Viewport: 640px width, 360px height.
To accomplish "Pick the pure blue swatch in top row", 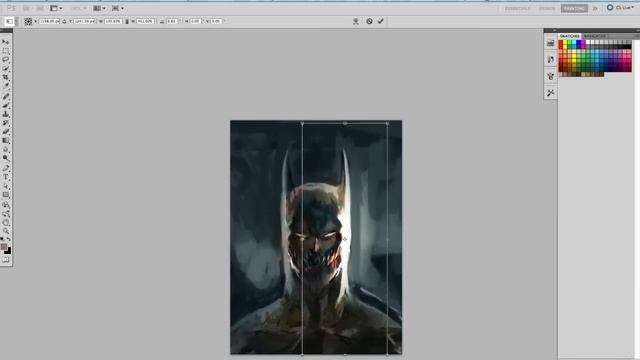I will point(579,42).
